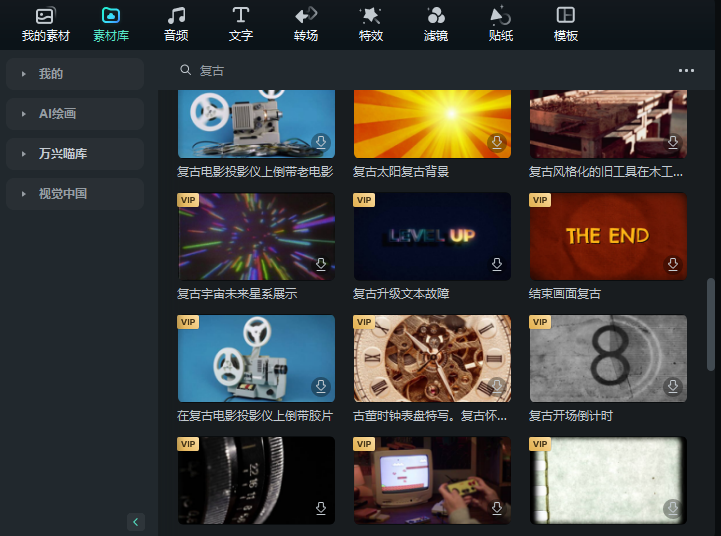Open the 我的素材 tab
721x536 pixels.
point(46,25)
